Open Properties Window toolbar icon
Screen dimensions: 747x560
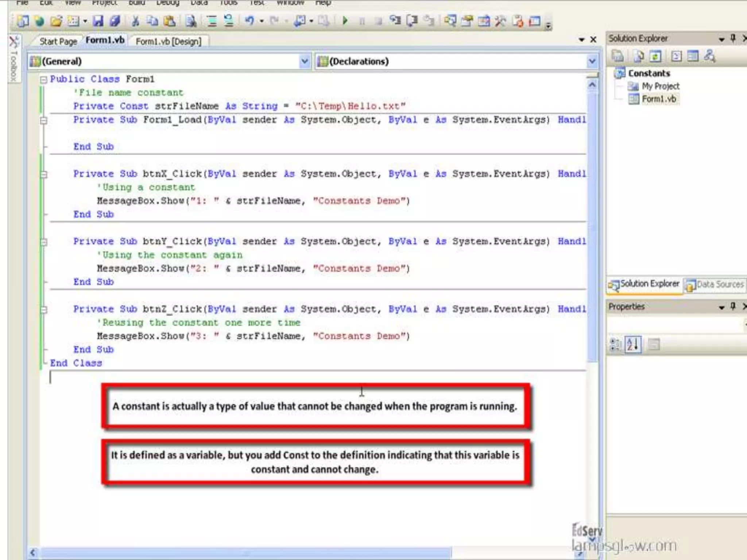pyautogui.click(x=467, y=21)
